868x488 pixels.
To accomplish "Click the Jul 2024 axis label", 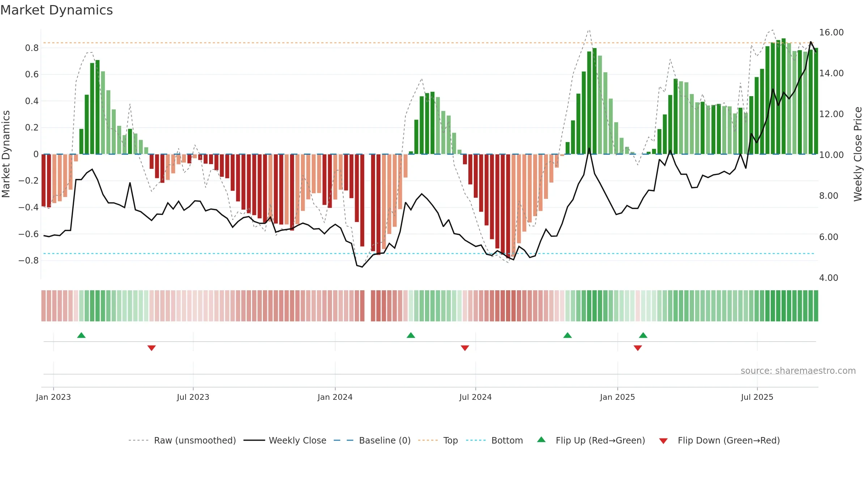I will pos(476,397).
